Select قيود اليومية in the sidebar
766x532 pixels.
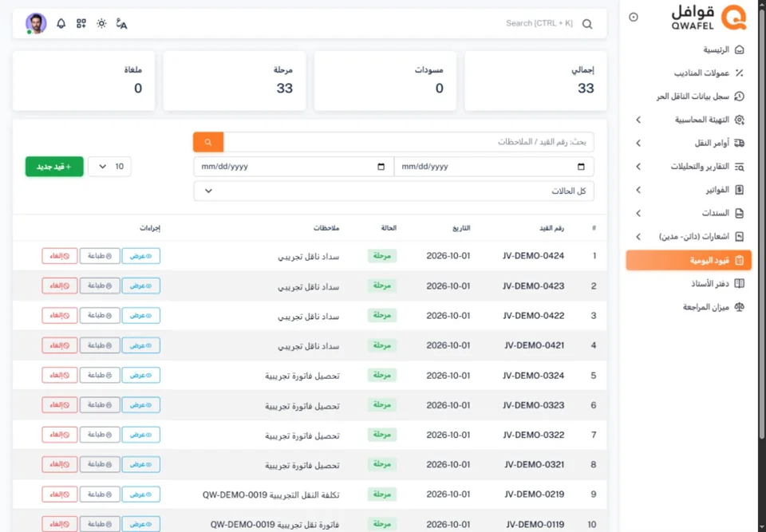[x=689, y=260]
